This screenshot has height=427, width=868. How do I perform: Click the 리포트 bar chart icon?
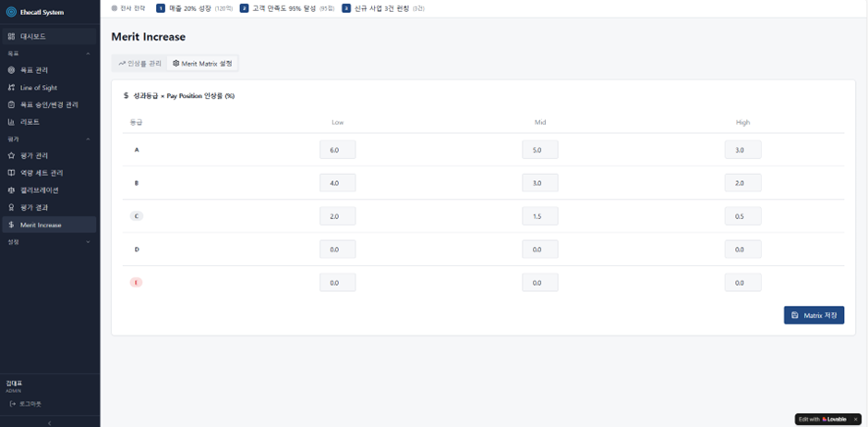[11, 122]
